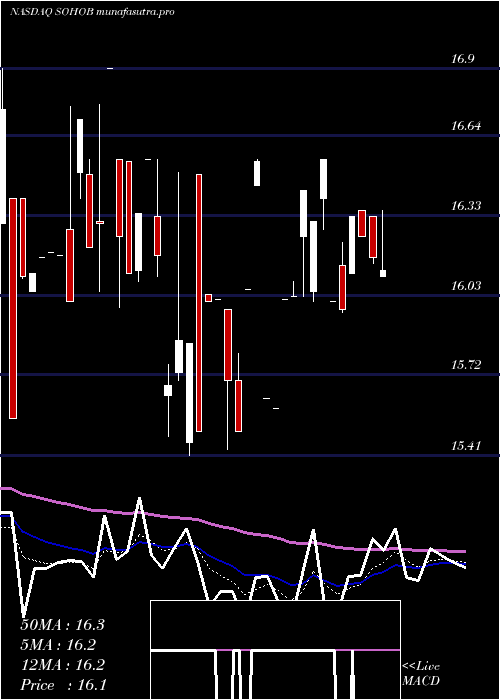
Task: Click the Price : 16.1 readout
Action: click(x=63, y=685)
